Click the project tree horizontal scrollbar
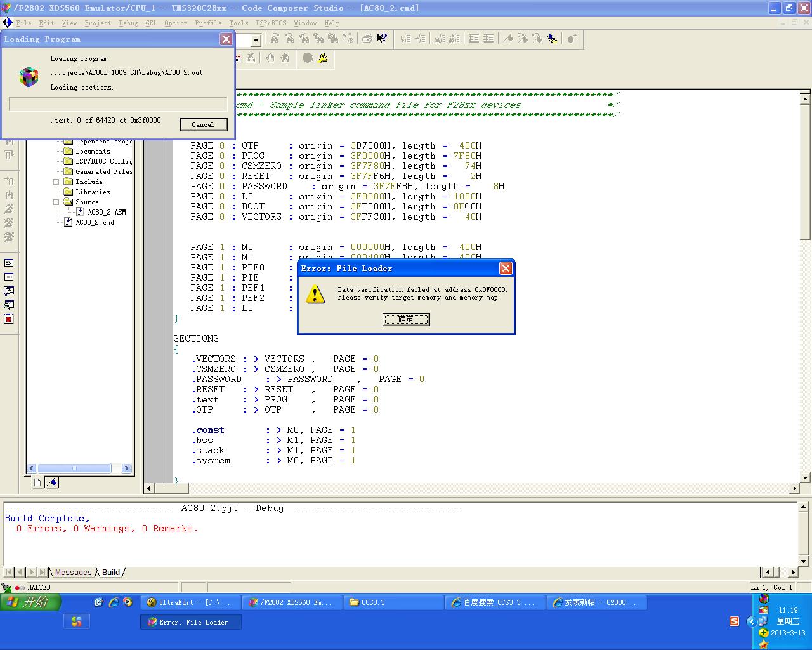Image resolution: width=812 pixels, height=650 pixels. coord(75,468)
